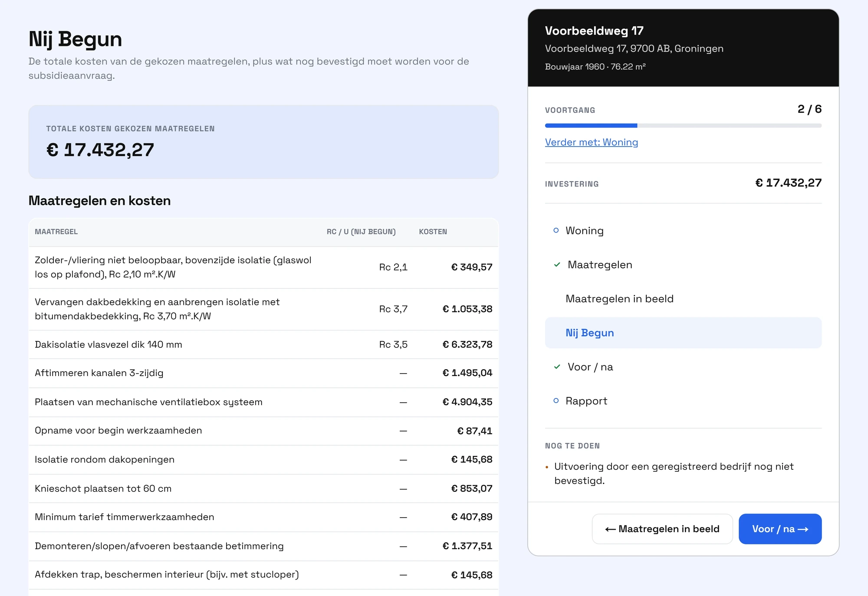This screenshot has width=868, height=596.
Task: Select the 'Zolder-/vliering niet beloopbaar' row
Action: pos(263,267)
